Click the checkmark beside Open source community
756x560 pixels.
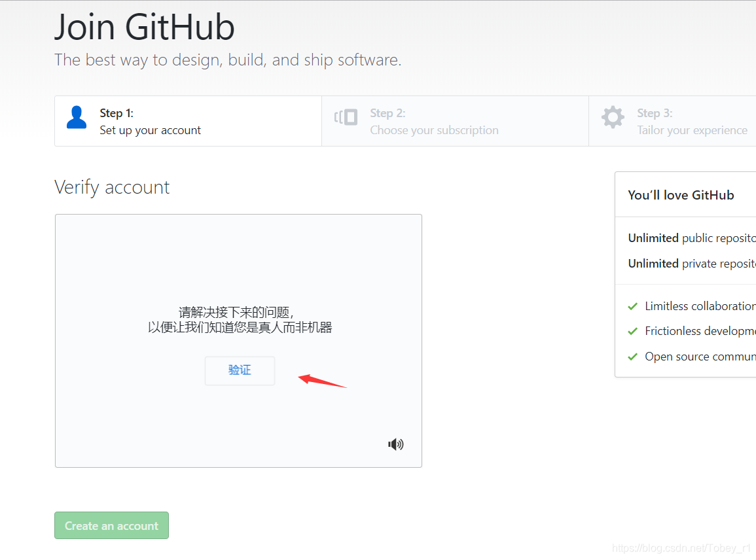(632, 357)
